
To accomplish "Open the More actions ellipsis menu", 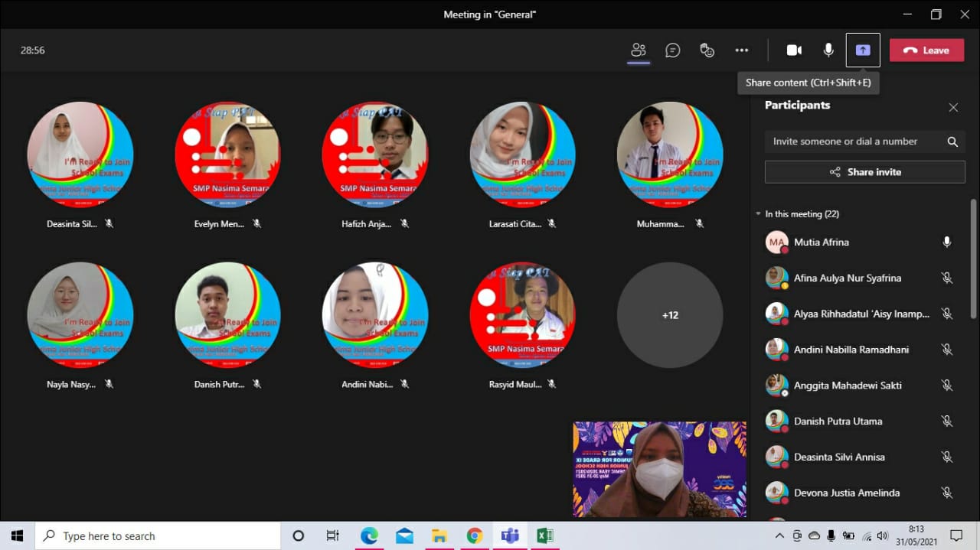I will (x=741, y=50).
